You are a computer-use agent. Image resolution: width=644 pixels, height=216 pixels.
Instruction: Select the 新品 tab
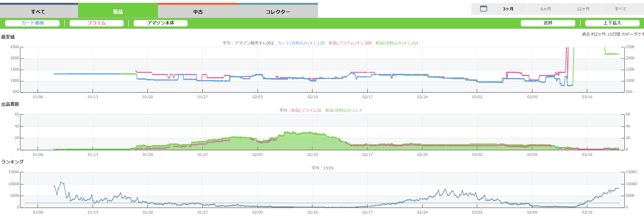click(118, 12)
